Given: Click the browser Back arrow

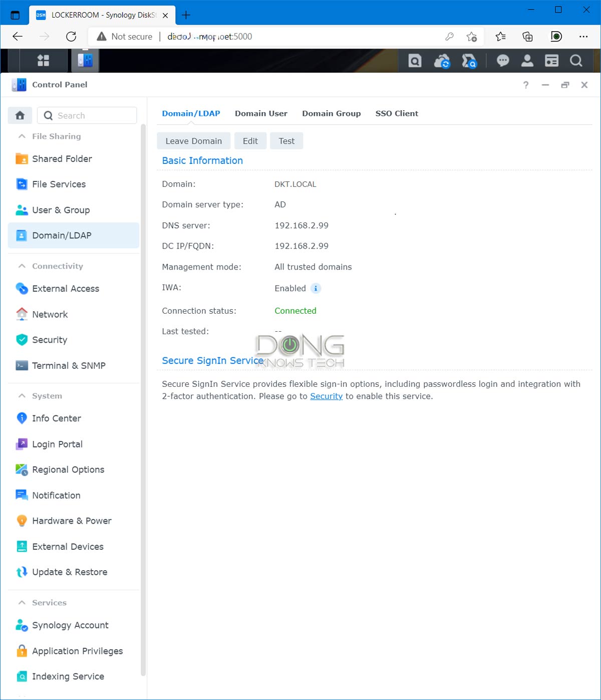Looking at the screenshot, I should click(x=18, y=37).
